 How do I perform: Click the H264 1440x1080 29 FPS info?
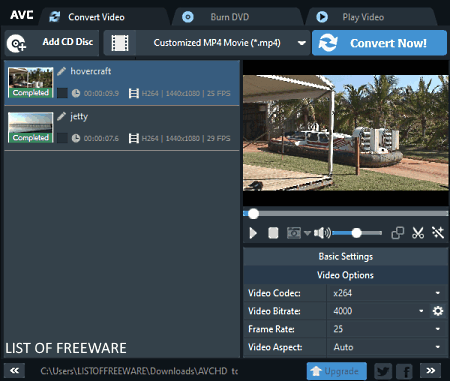click(x=186, y=138)
